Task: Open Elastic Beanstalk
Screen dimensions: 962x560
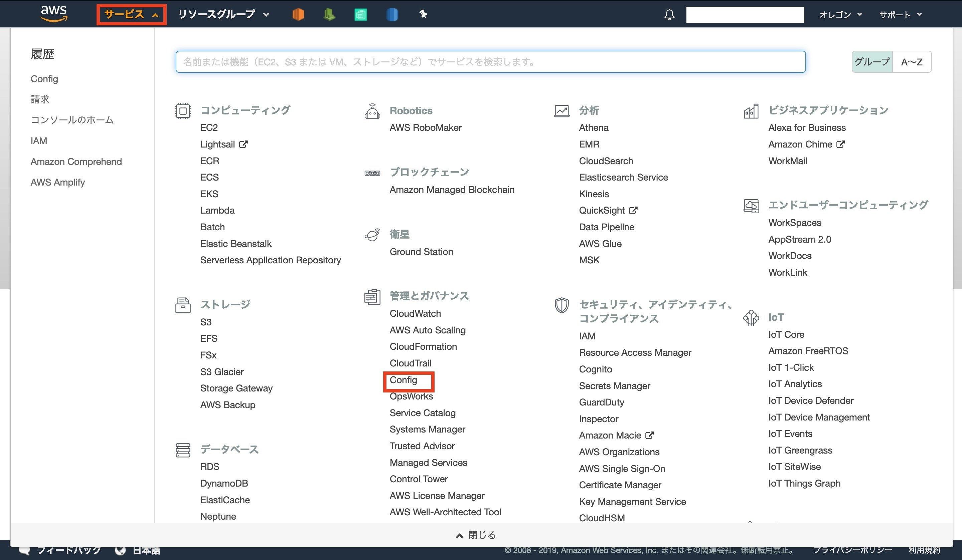Action: [x=236, y=243]
